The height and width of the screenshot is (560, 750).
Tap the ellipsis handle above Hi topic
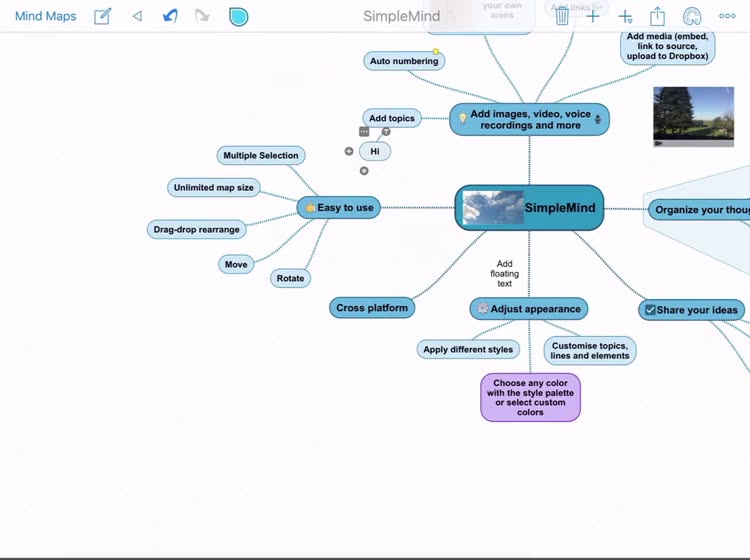364,132
